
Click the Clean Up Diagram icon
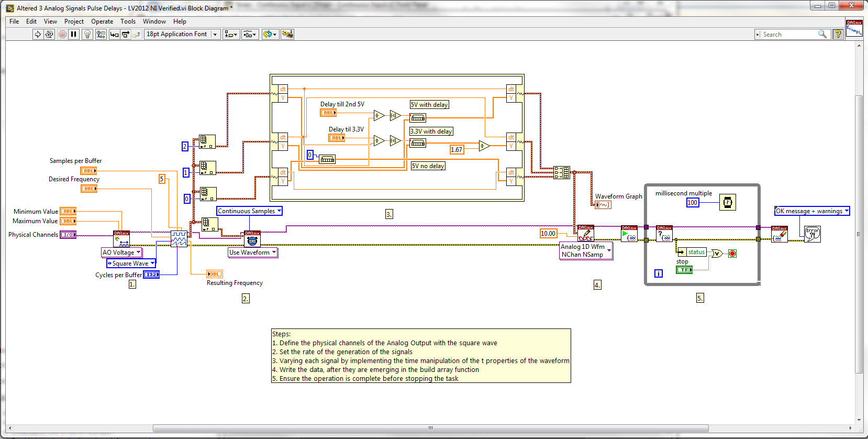[287, 34]
